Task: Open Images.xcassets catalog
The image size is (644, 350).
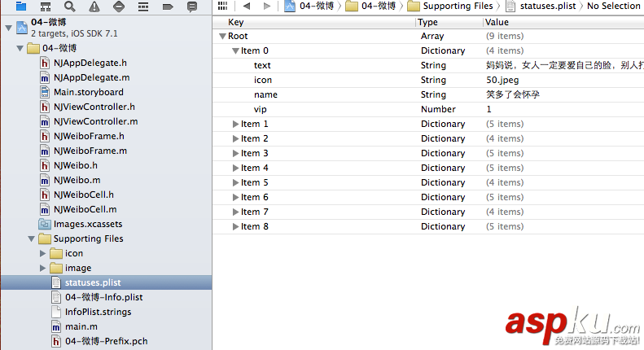Action: point(88,224)
